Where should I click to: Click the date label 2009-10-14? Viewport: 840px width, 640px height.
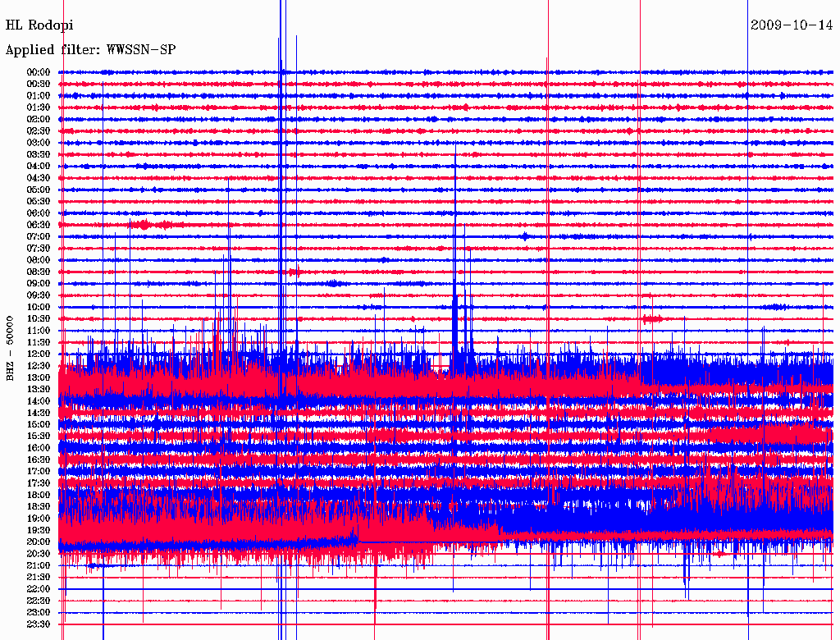point(792,25)
